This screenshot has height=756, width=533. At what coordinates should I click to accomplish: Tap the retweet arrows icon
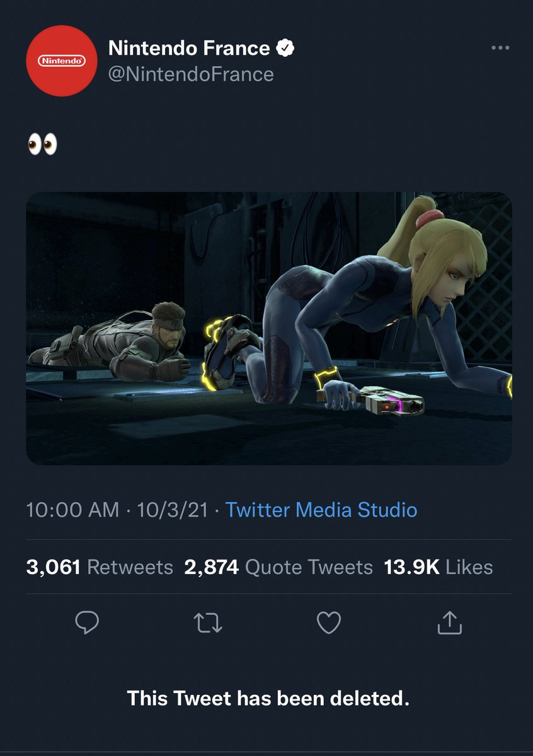(207, 623)
